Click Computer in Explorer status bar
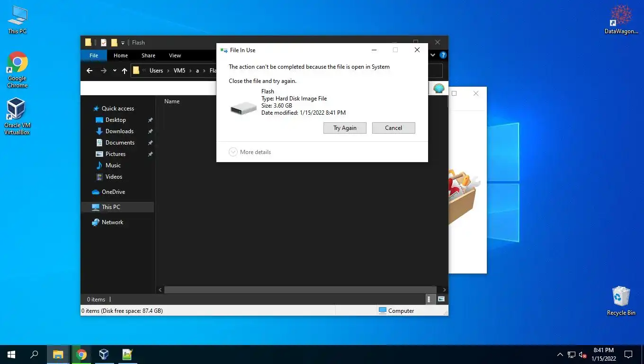The height and width of the screenshot is (364, 644). tap(396, 311)
